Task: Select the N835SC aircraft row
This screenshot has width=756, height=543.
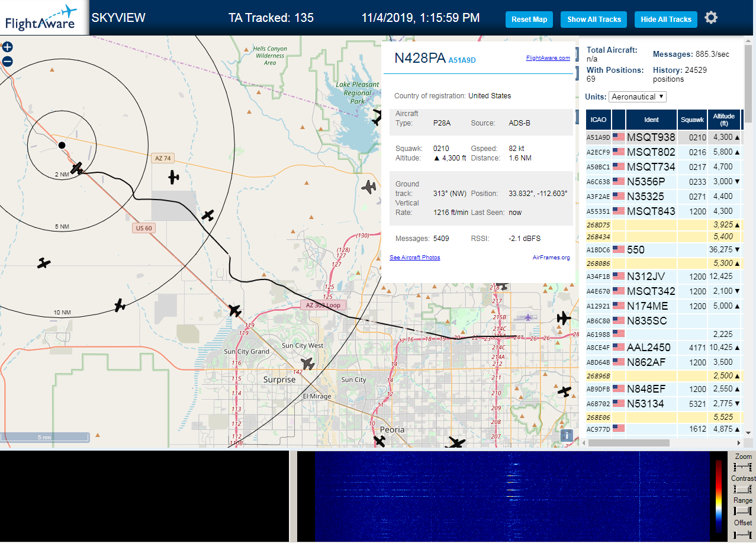Action: pos(664,321)
